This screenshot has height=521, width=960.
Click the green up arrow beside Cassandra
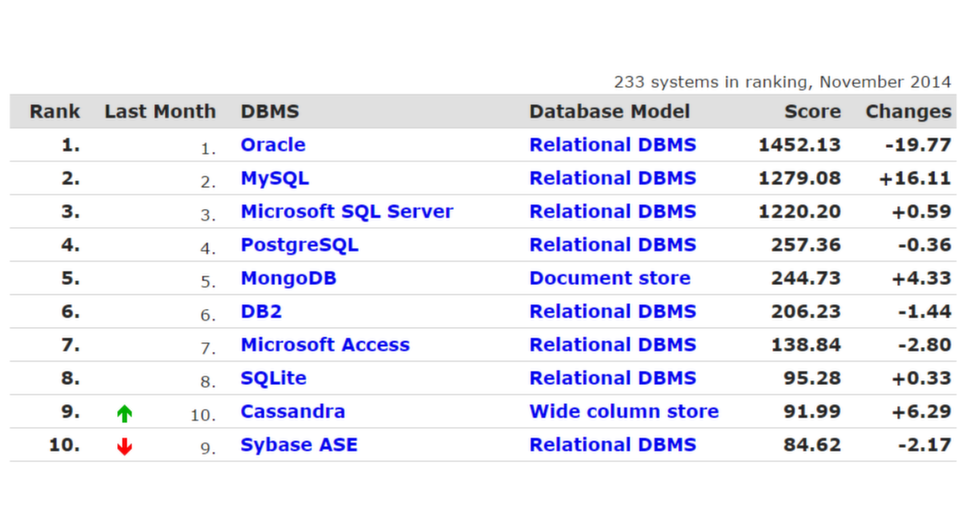click(x=124, y=414)
